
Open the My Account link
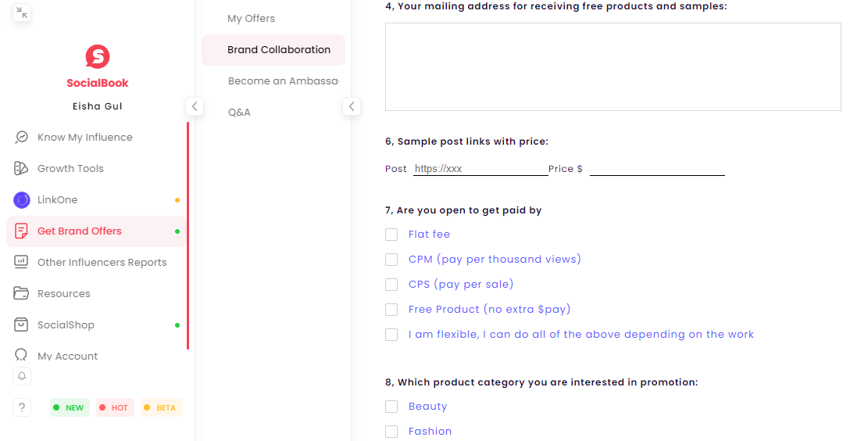point(68,356)
